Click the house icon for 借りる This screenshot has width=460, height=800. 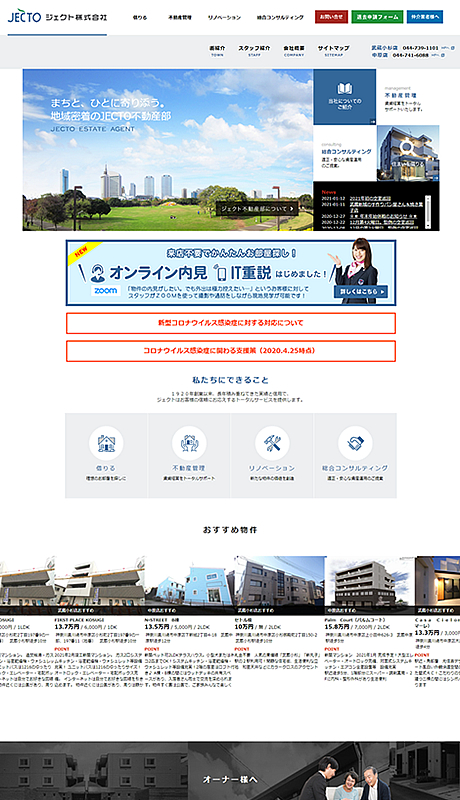point(106,443)
